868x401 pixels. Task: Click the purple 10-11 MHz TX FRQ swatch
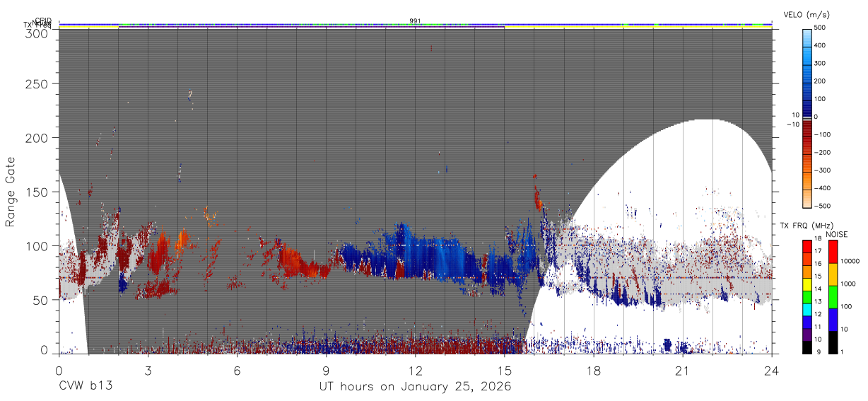click(x=807, y=335)
